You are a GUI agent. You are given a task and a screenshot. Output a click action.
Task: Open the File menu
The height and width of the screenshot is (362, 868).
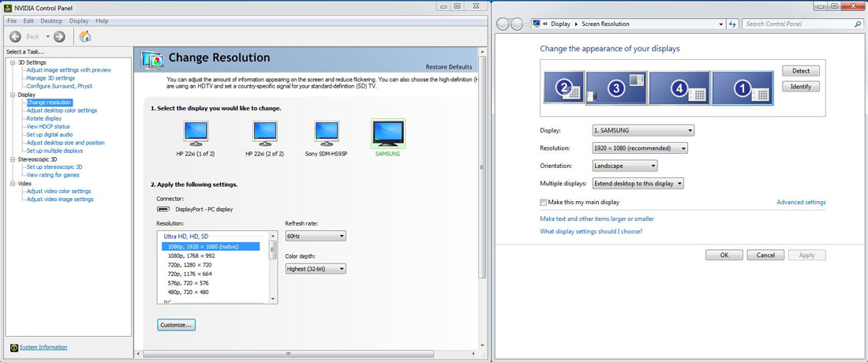(12, 21)
